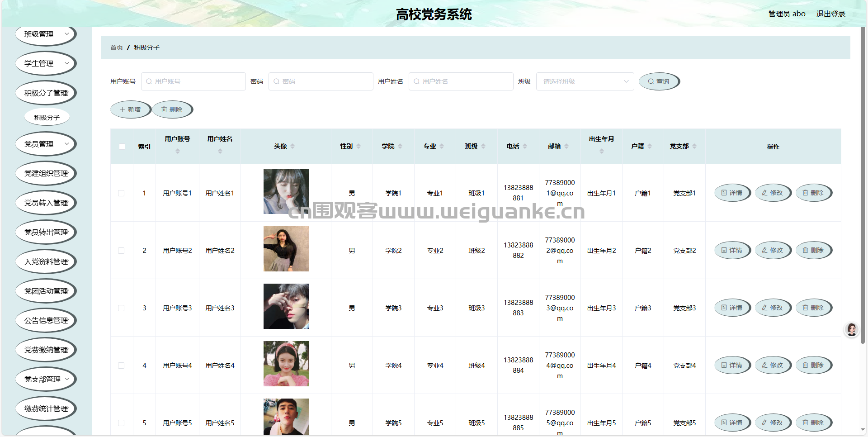Click the 新增 add button
The height and width of the screenshot is (437, 868).
point(131,109)
